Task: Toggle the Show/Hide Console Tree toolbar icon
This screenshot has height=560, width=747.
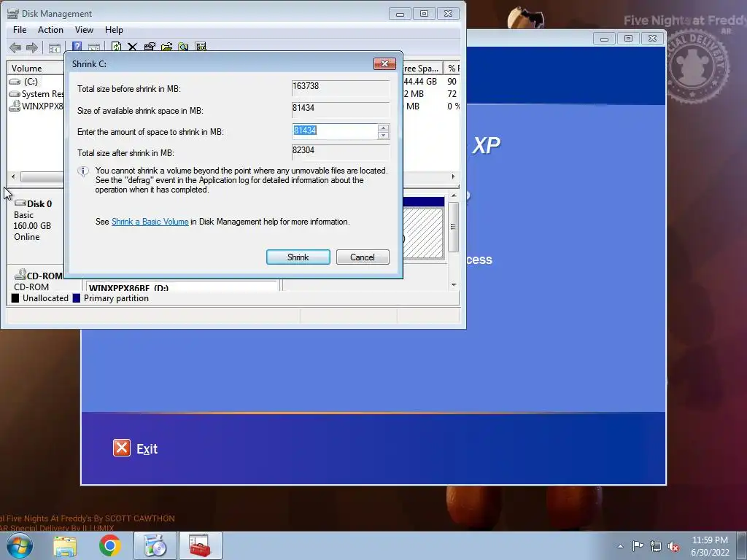Action: pyautogui.click(x=55, y=47)
